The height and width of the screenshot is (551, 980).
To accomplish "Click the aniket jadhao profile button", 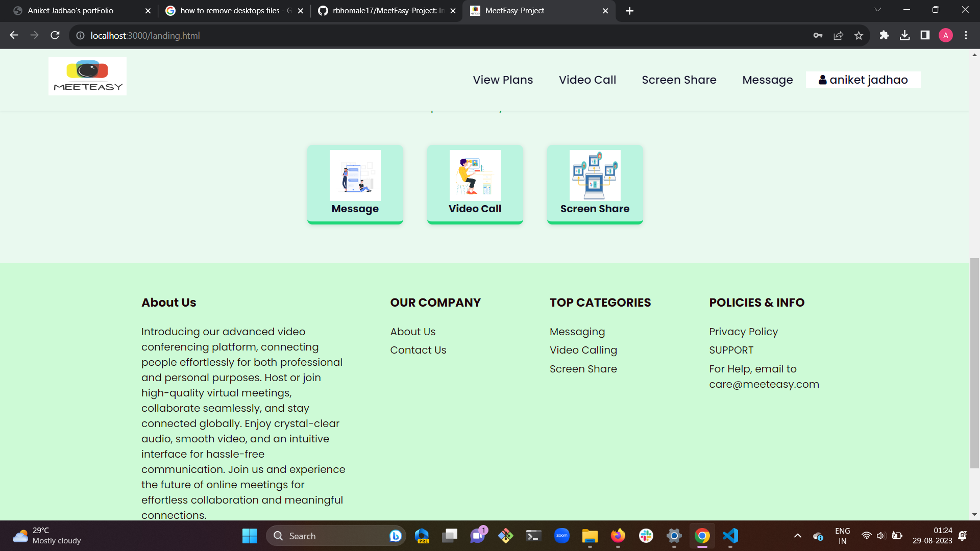I will (863, 80).
